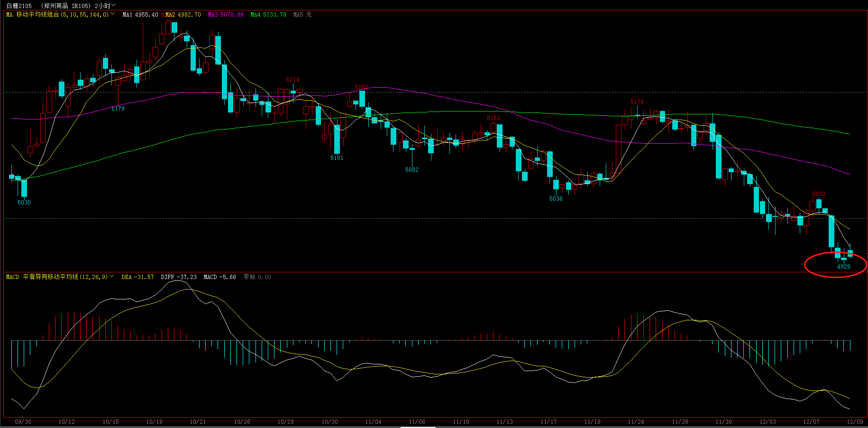Click the green MA4 5133.78 legend

[268, 15]
